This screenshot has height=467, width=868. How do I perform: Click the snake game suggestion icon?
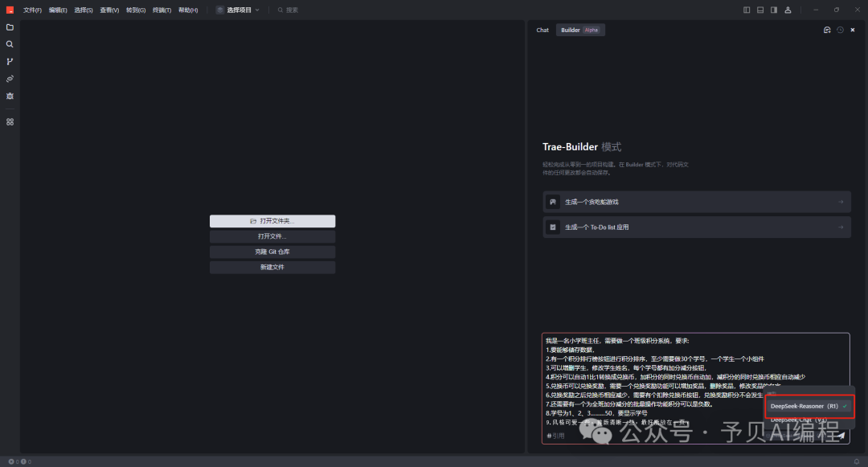coord(552,202)
